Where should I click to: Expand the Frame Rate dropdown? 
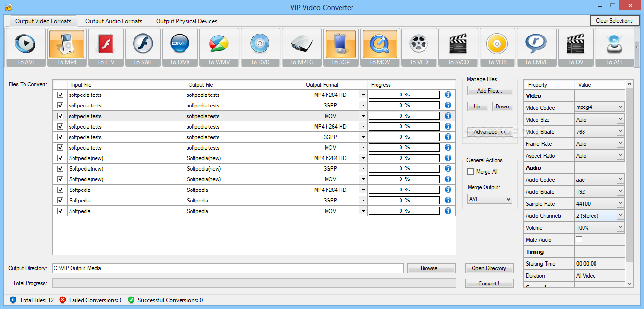[x=620, y=143]
